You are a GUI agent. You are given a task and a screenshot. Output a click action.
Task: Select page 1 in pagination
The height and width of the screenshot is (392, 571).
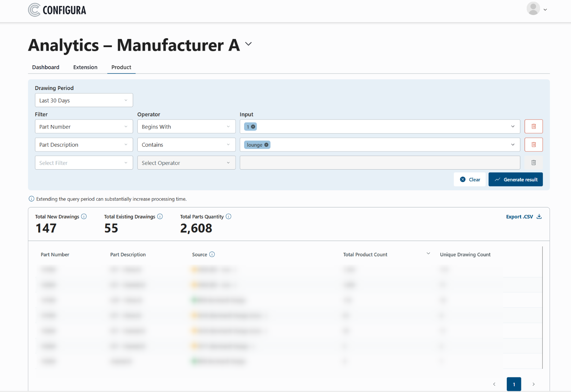pyautogui.click(x=514, y=384)
